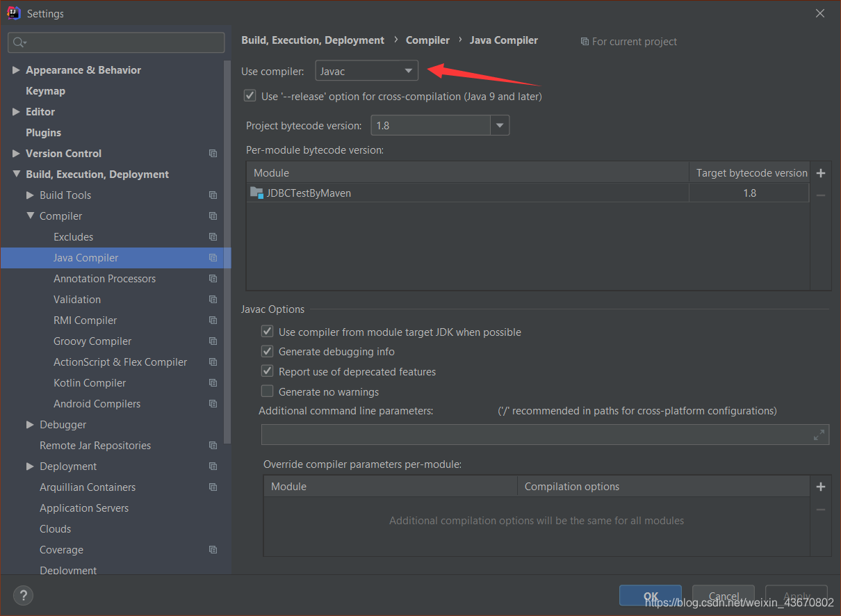Remove the selected compiler parameter override
The width and height of the screenshot is (841, 616).
820,510
